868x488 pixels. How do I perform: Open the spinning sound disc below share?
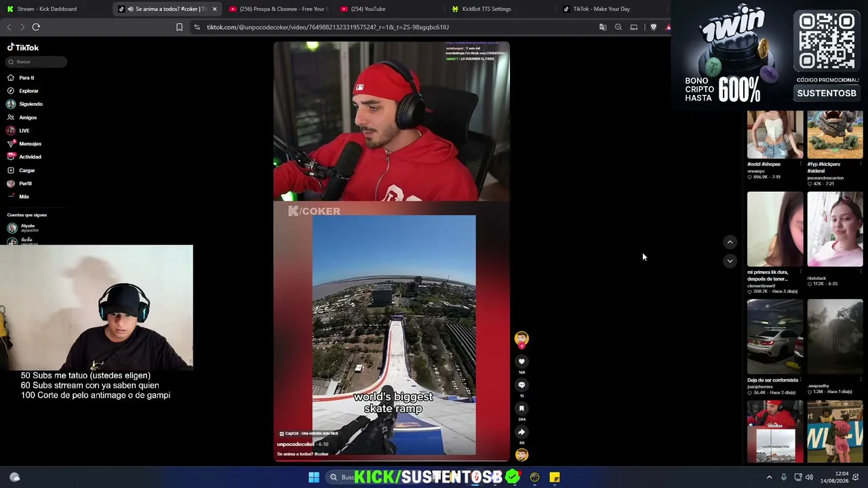click(x=521, y=455)
